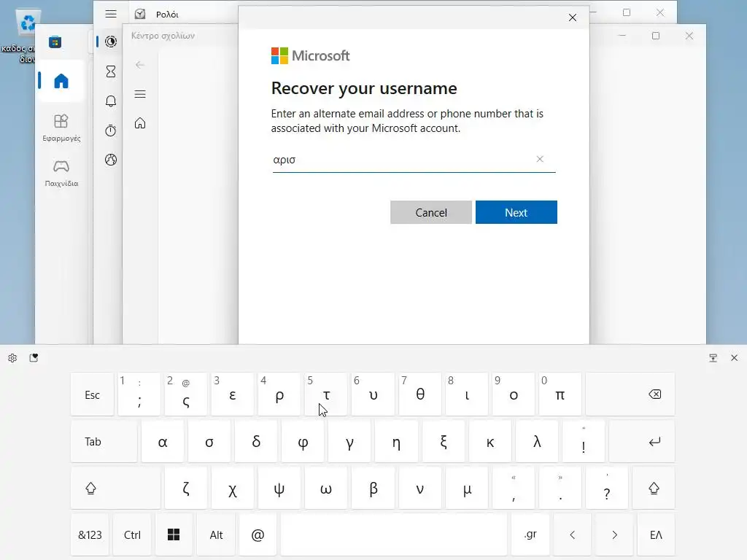Tap the π key
747x560 pixels.
[560, 394]
